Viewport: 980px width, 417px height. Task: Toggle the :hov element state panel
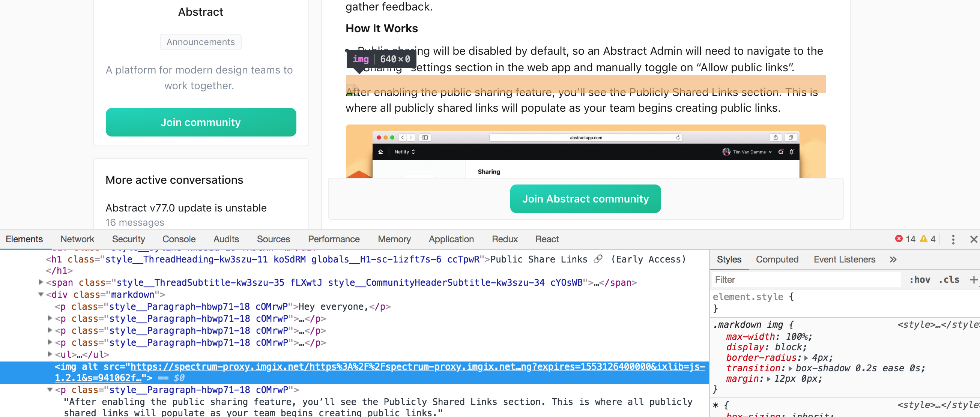tap(920, 280)
